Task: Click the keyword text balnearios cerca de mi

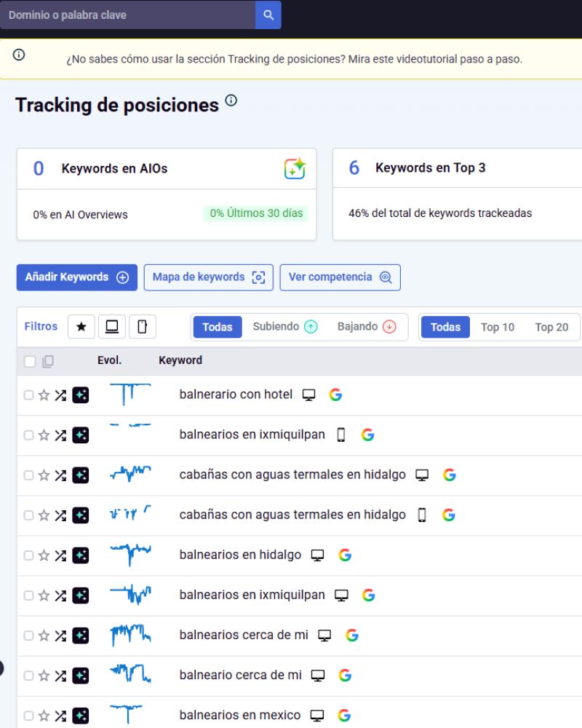Action: (x=244, y=635)
